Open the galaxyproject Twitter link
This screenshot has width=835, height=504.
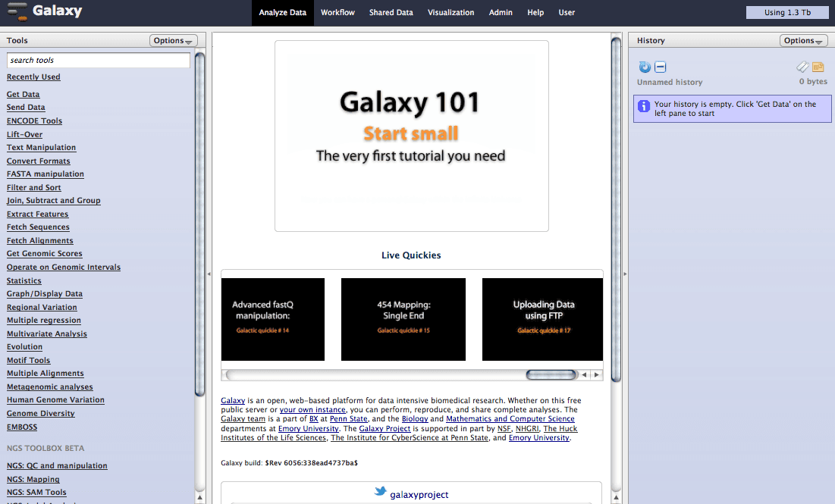click(419, 495)
